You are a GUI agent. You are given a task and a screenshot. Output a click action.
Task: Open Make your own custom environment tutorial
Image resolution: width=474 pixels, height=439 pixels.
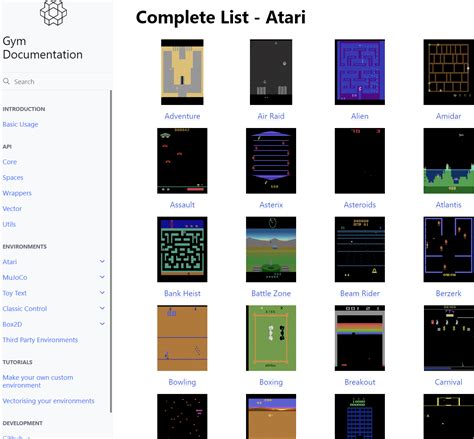(38, 381)
